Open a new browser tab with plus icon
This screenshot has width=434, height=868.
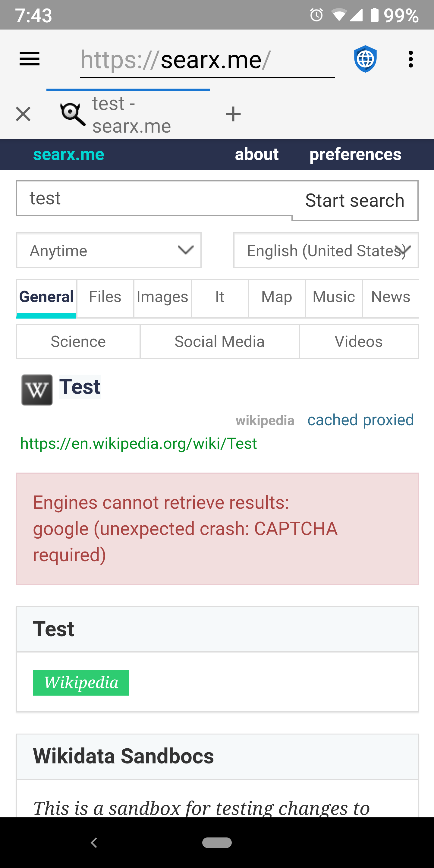[x=233, y=114]
